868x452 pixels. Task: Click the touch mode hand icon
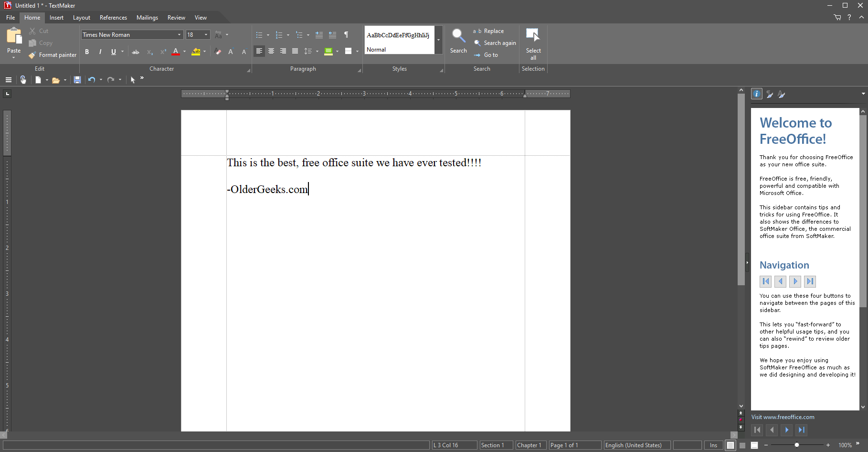click(x=23, y=80)
